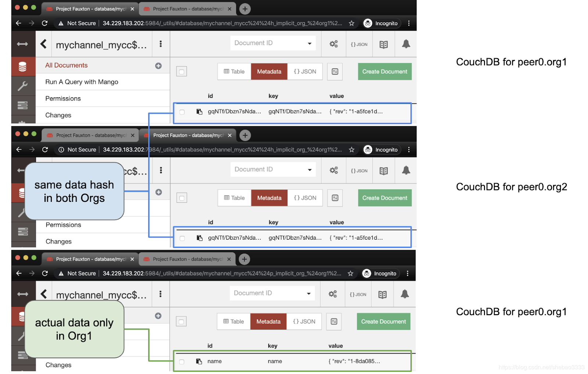
Task: Open Permissions in top window sidebar
Action: [x=63, y=98]
